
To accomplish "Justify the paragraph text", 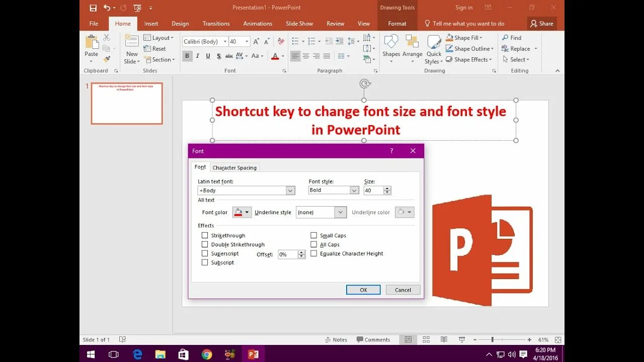I will (x=327, y=56).
